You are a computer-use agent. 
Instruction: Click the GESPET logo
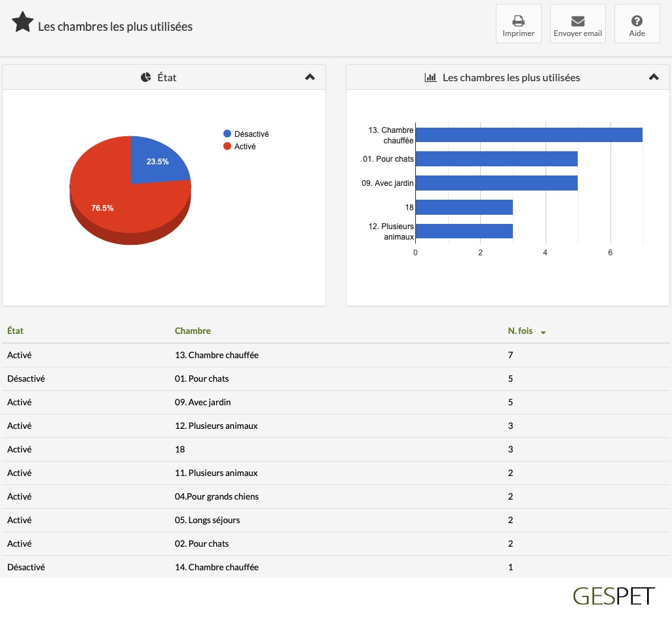(x=613, y=596)
